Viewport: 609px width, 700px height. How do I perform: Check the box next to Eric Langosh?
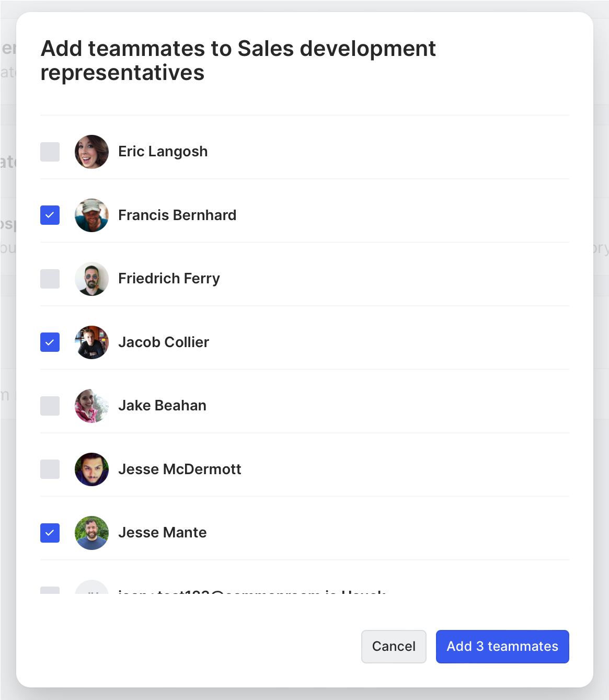50,152
